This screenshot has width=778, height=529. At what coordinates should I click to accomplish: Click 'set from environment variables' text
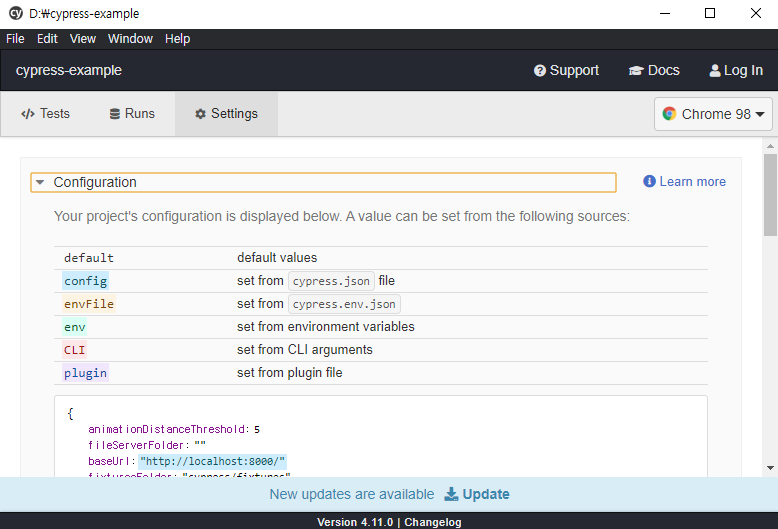pos(325,327)
